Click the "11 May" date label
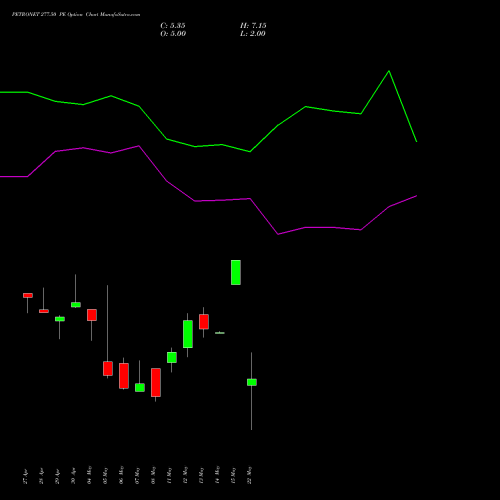The width and height of the screenshot is (500, 500). pos(170,475)
